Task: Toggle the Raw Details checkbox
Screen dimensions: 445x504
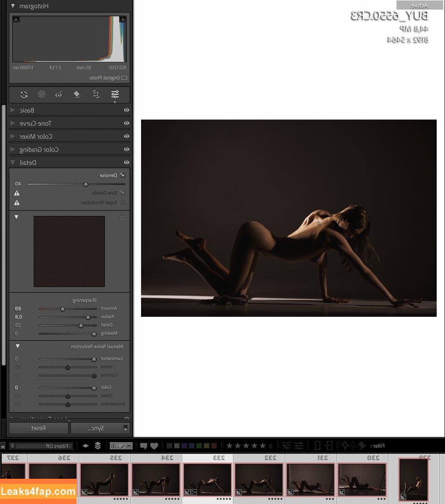Action: [122, 193]
